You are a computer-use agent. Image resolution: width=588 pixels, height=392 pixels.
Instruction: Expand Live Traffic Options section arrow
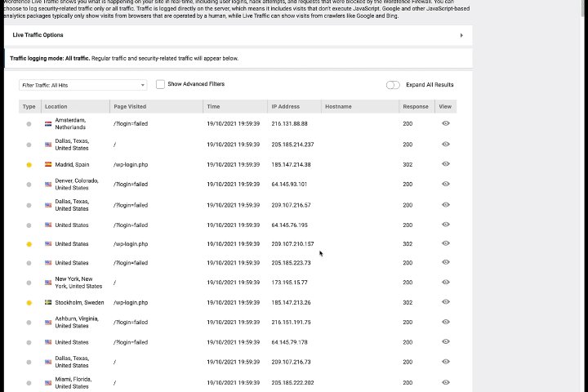click(461, 35)
